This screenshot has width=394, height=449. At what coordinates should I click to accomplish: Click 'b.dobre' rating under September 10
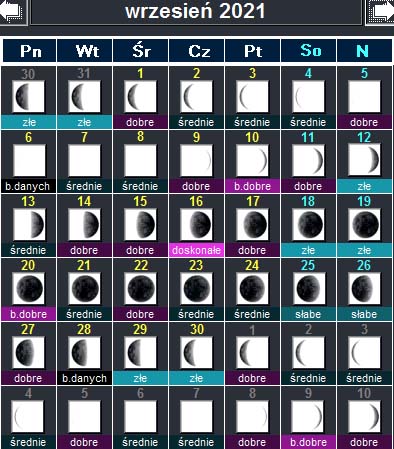252,186
